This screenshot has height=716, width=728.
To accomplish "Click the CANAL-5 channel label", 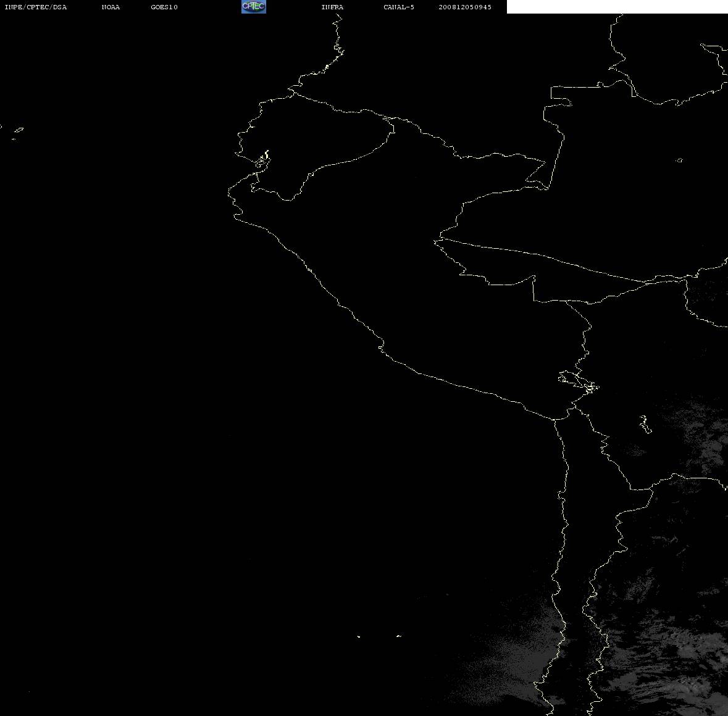I will pos(399,7).
